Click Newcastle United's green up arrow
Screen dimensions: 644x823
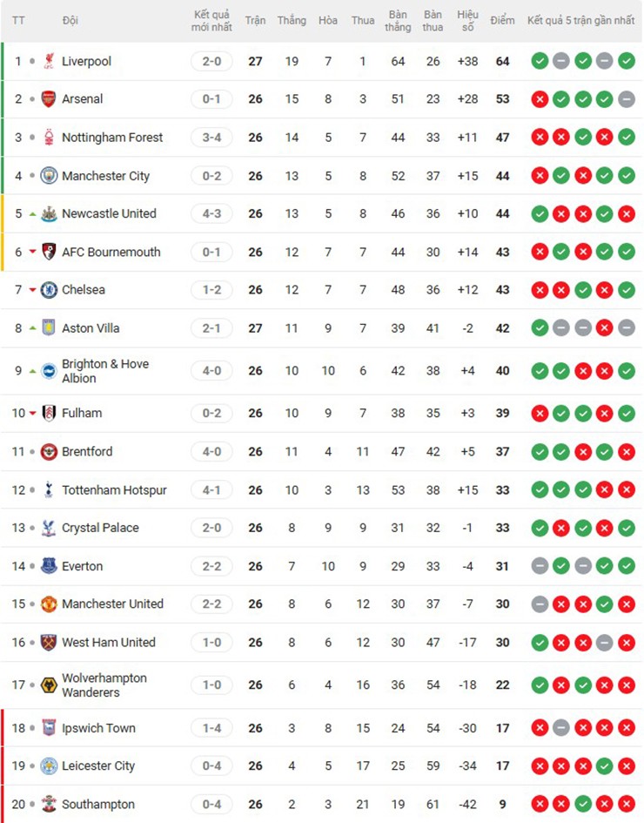click(32, 213)
